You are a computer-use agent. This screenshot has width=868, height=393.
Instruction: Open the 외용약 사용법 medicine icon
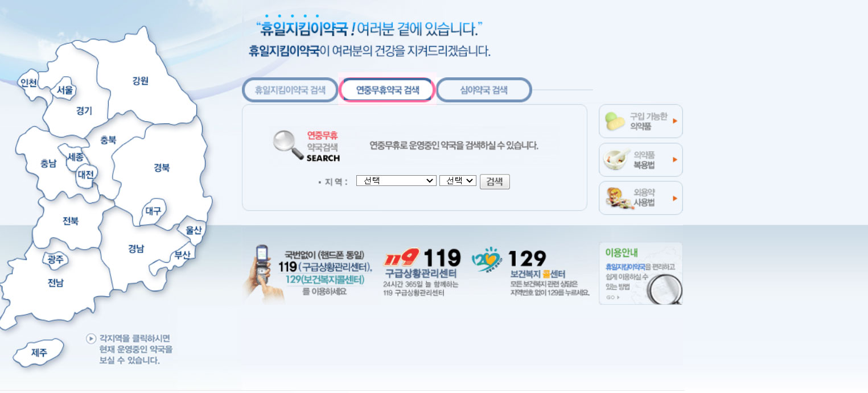pyautogui.click(x=619, y=198)
